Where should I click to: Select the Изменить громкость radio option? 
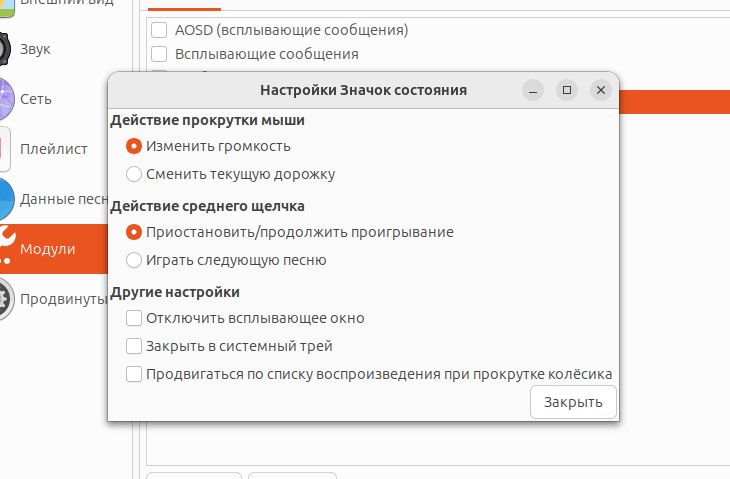[134, 146]
